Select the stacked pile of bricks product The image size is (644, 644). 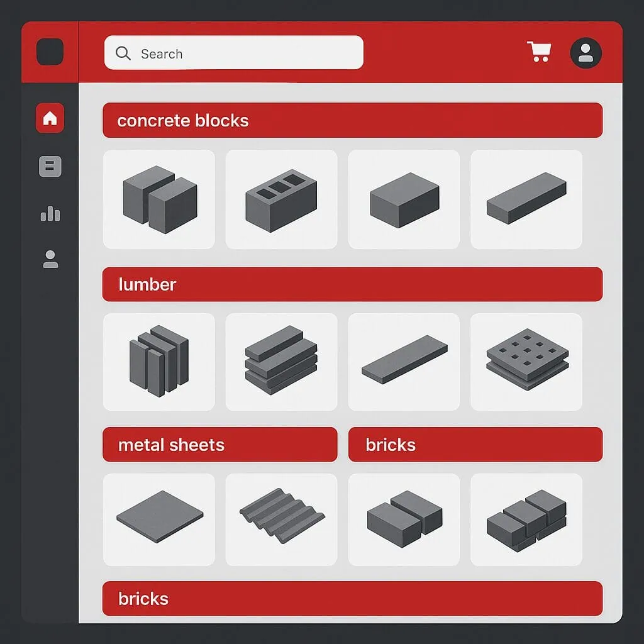(x=526, y=519)
